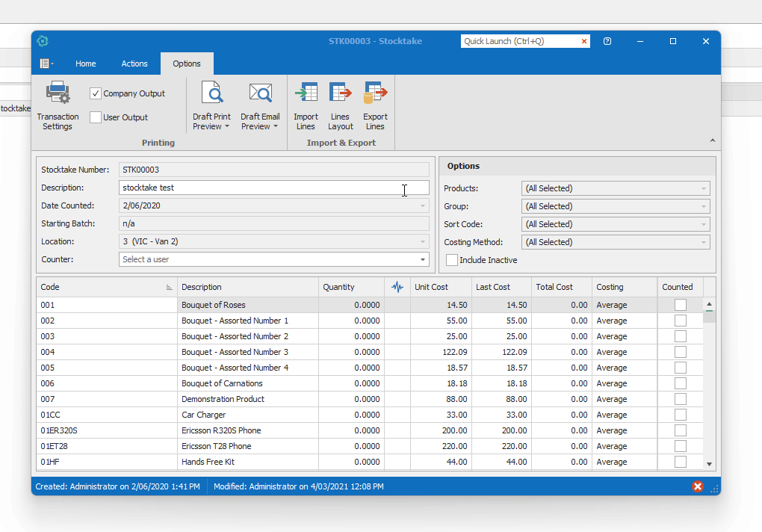Collapse the ribbon using the chevron
Viewport: 762px width, 532px height.
click(712, 140)
